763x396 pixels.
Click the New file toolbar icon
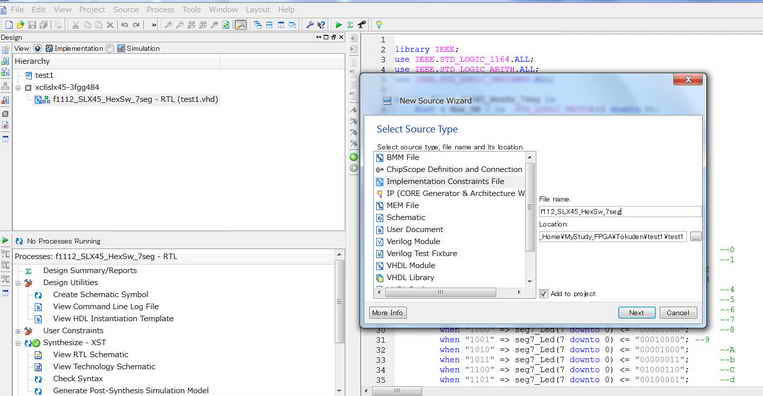9,25
